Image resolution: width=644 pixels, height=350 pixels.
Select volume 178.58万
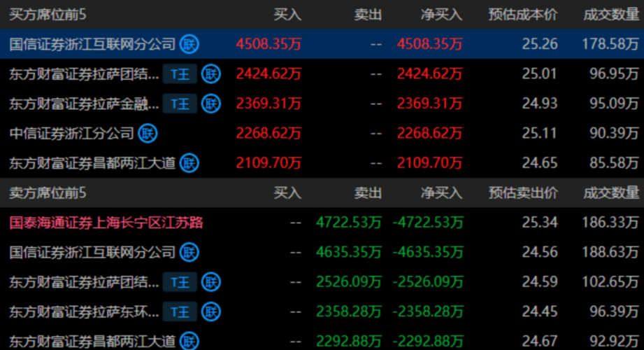(x=610, y=44)
